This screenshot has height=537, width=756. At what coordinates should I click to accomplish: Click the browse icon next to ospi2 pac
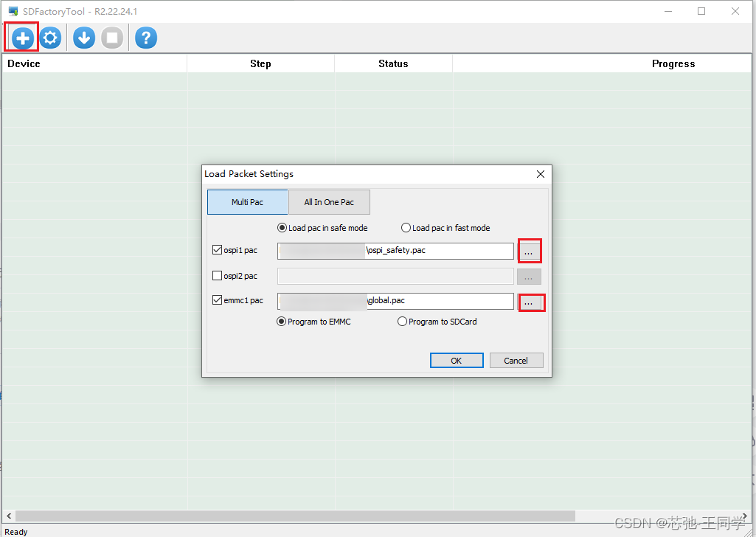point(528,276)
